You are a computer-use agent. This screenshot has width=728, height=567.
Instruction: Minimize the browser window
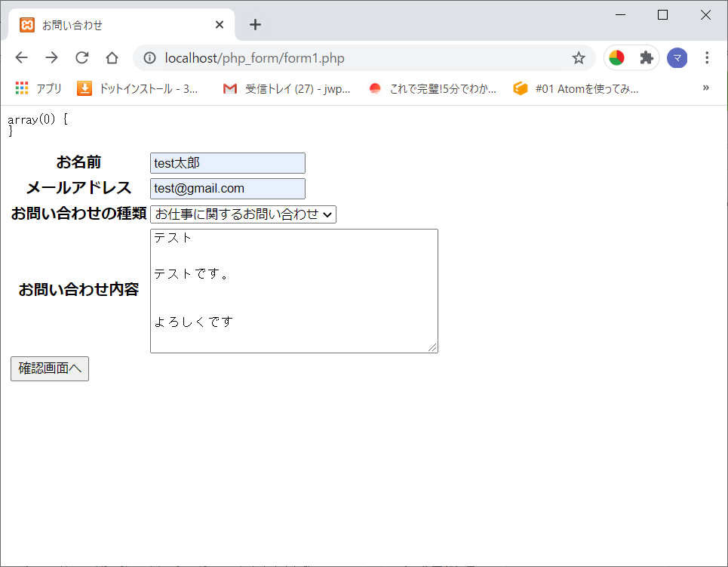click(x=620, y=15)
